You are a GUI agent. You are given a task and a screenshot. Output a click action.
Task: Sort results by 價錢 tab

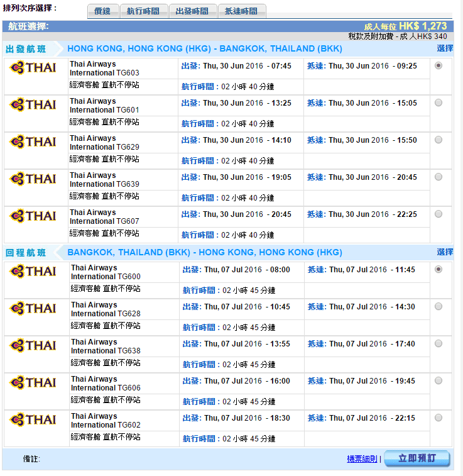pyautogui.click(x=102, y=11)
